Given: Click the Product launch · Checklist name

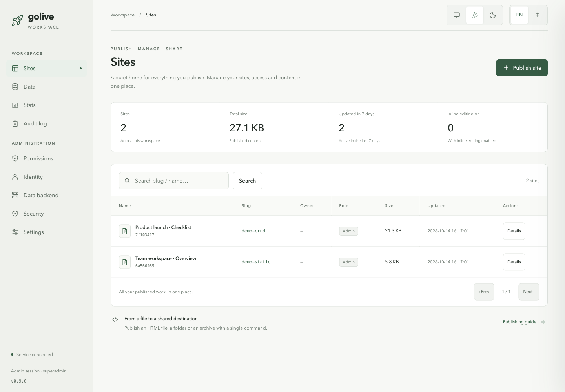Looking at the screenshot, I should point(163,227).
